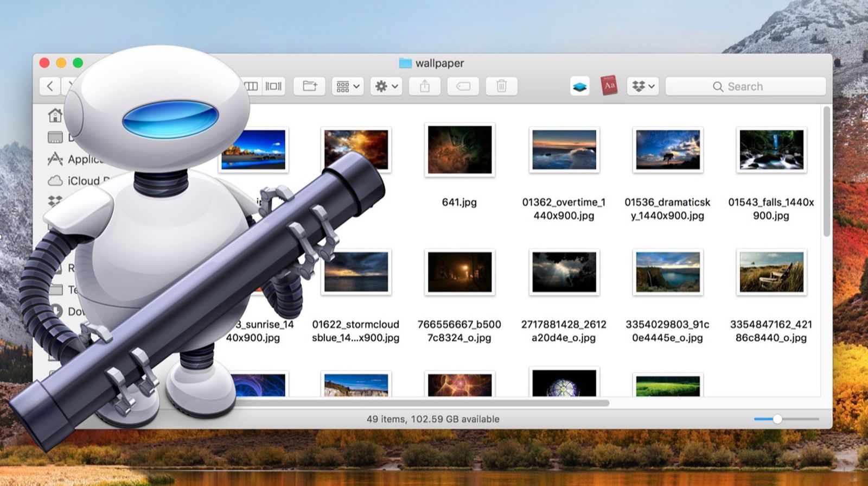Click the Back navigation arrow
This screenshot has height=486, width=868.
pyautogui.click(x=50, y=86)
